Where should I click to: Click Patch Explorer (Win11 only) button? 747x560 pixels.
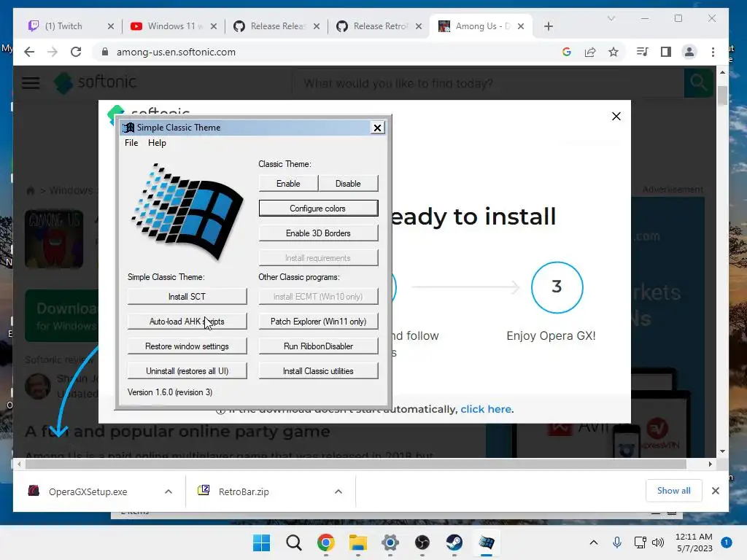coord(318,322)
